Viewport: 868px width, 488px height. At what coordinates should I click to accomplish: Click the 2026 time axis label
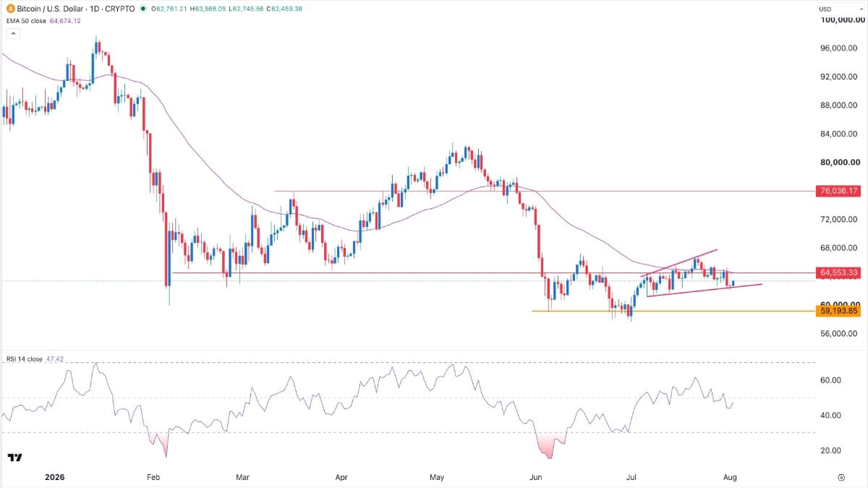tap(54, 477)
